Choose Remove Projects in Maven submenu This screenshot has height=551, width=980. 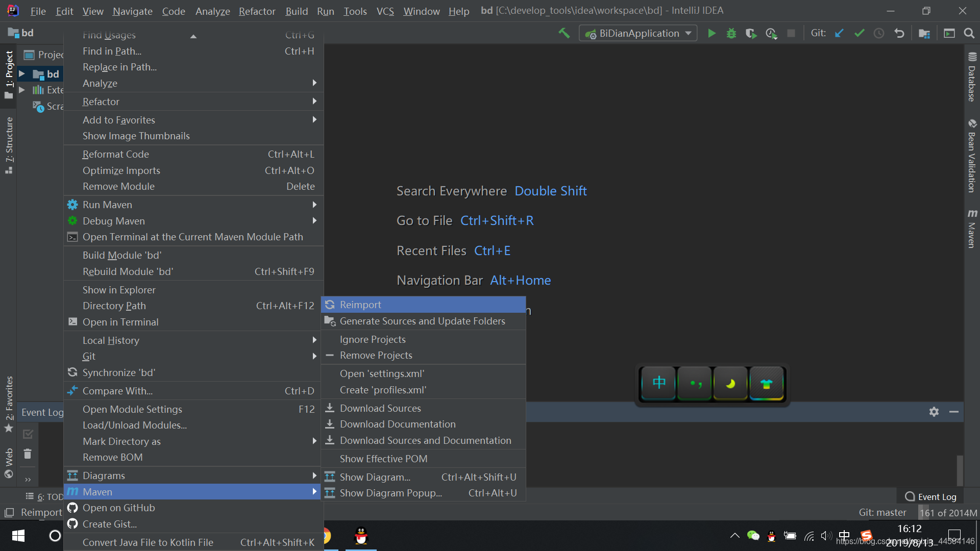(x=423, y=355)
